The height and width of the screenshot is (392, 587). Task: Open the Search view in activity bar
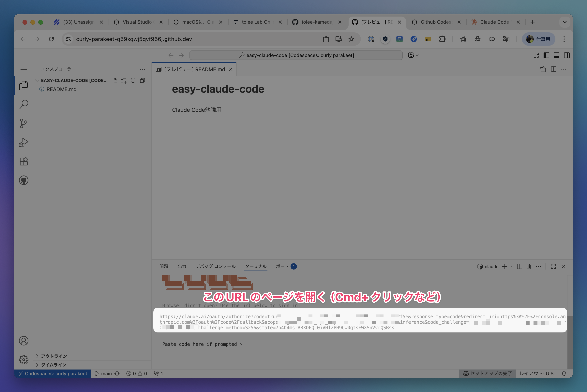pos(23,105)
